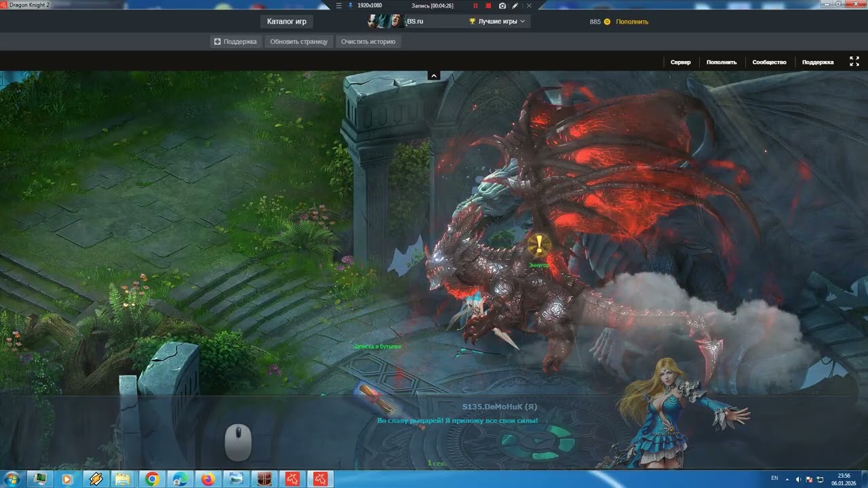Open Windows Explorer folder in taskbar
Viewport: 868px width, 488px height.
(x=123, y=479)
